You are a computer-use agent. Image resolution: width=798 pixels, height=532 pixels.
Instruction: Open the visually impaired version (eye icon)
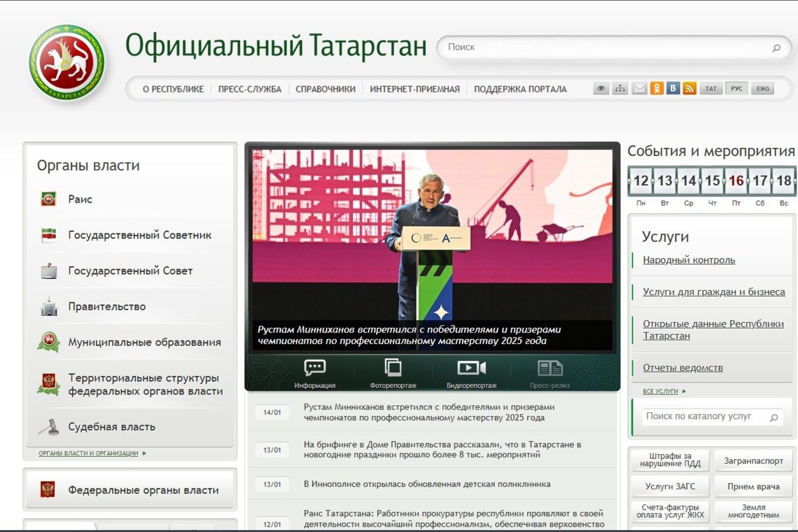(x=601, y=88)
